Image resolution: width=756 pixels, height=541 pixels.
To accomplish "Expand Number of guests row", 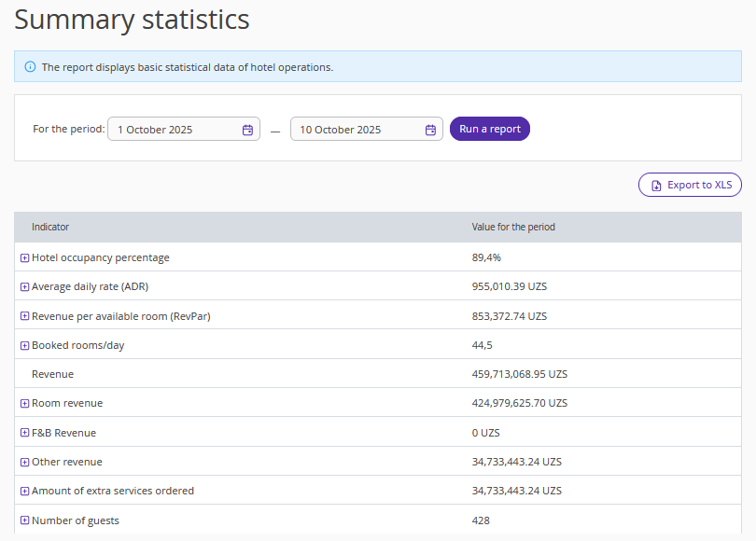I will 25,520.
